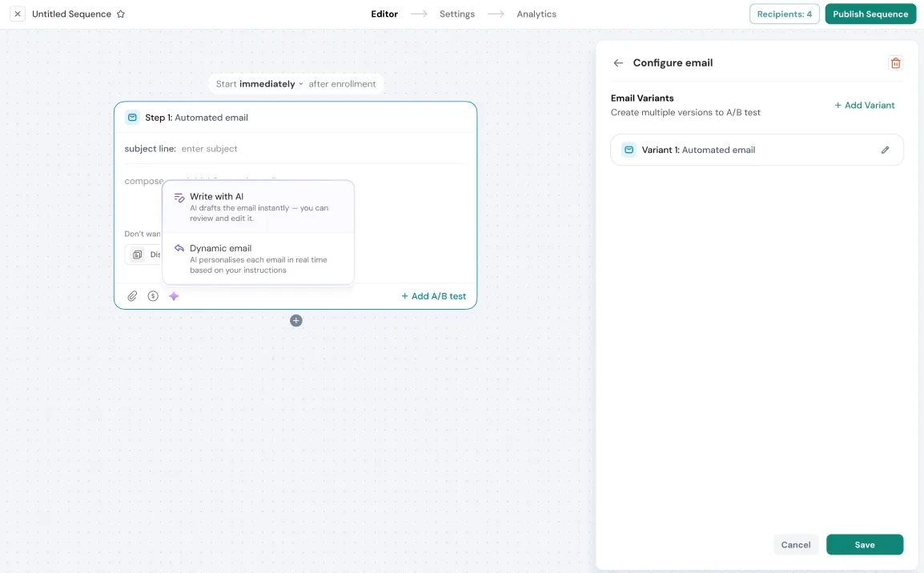Switch to the Editor step
Viewport: 924px width, 573px height.
[x=384, y=14]
